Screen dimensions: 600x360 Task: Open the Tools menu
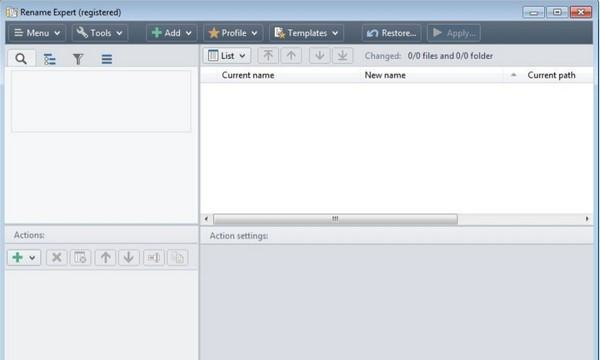tap(100, 33)
